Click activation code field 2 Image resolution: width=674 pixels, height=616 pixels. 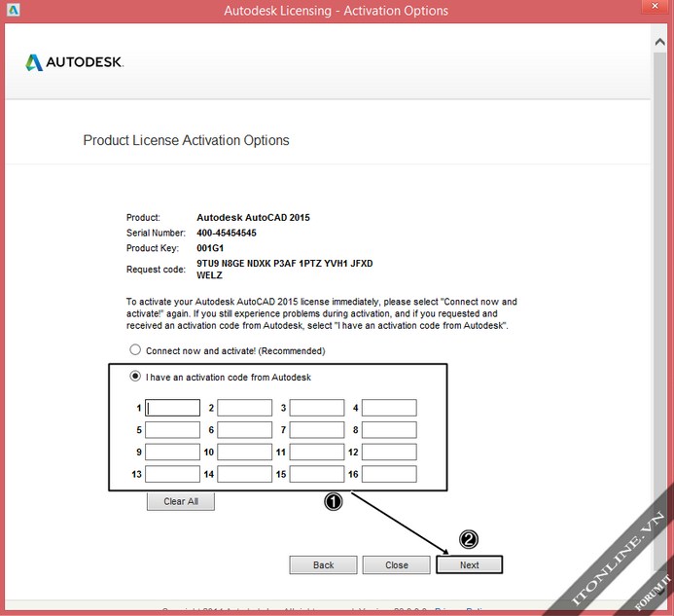(244, 408)
